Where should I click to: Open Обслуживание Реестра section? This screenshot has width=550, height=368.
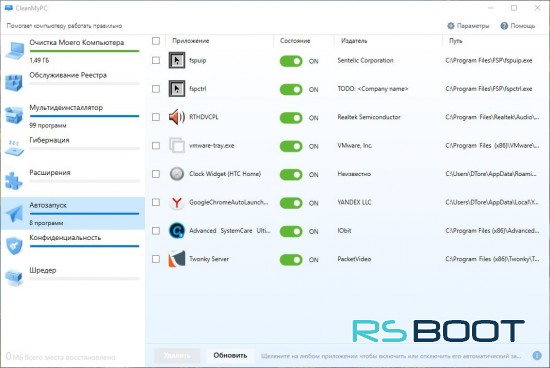click(73, 83)
